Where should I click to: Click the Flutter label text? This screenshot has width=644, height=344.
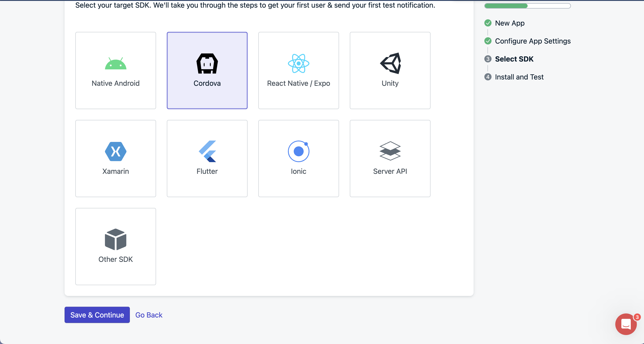[207, 171]
